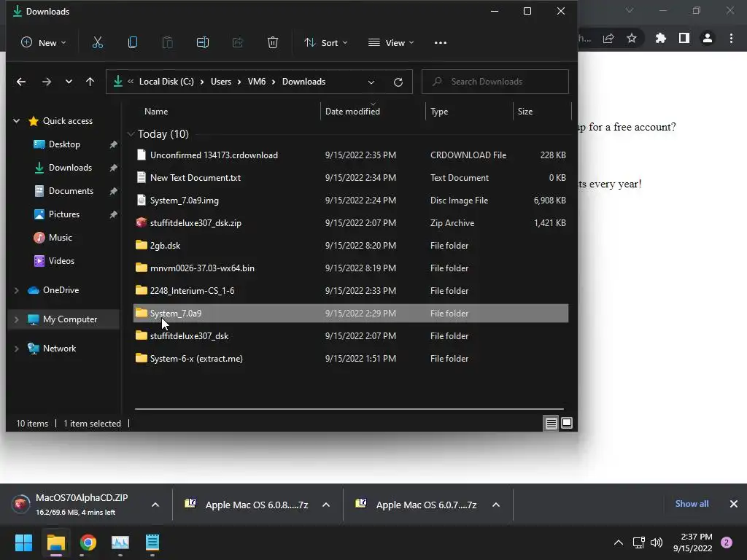Switch to details view layout icon
Image resolution: width=747 pixels, height=560 pixels.
(551, 423)
